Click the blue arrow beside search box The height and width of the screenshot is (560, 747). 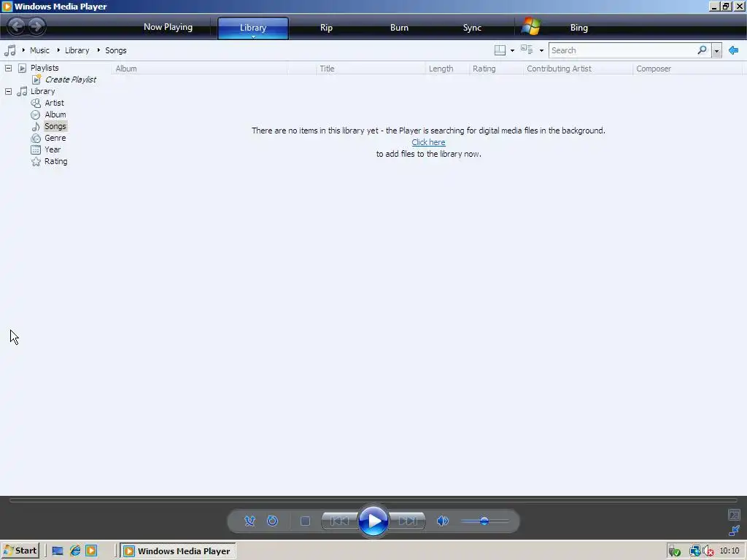pos(734,50)
